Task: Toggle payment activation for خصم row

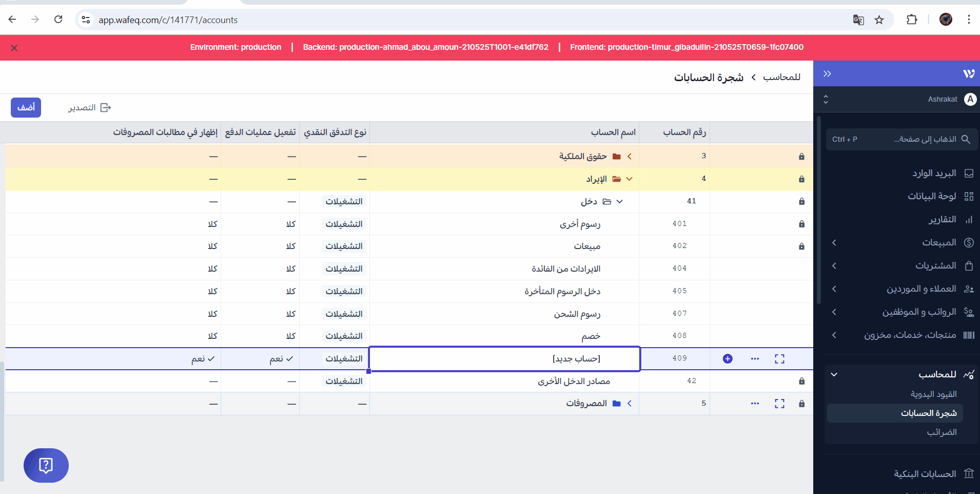Action: (x=290, y=336)
